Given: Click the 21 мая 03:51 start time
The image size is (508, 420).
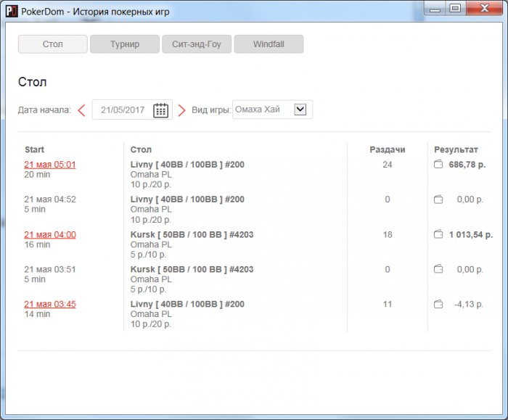Looking at the screenshot, I should point(50,269).
